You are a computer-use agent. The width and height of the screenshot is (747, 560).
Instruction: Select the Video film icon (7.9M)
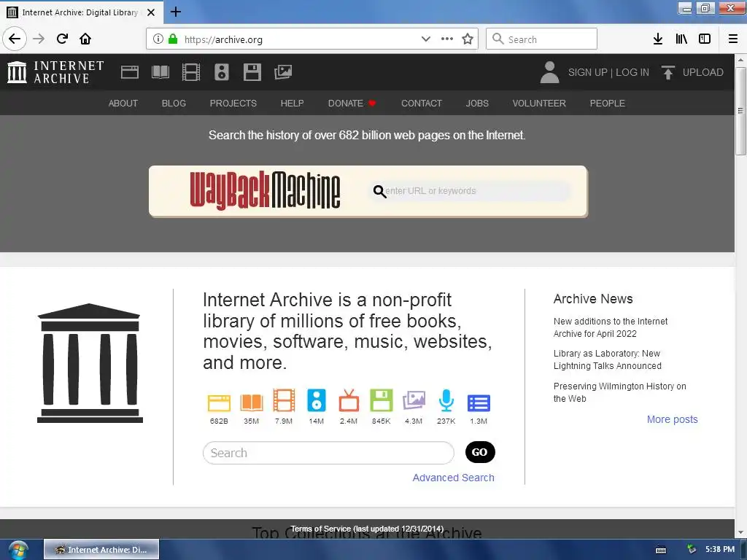(x=284, y=400)
